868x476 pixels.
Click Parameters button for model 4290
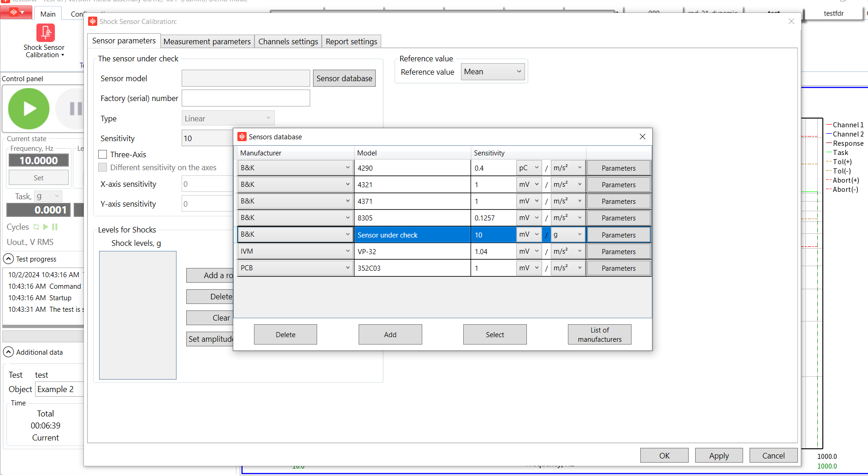click(619, 168)
